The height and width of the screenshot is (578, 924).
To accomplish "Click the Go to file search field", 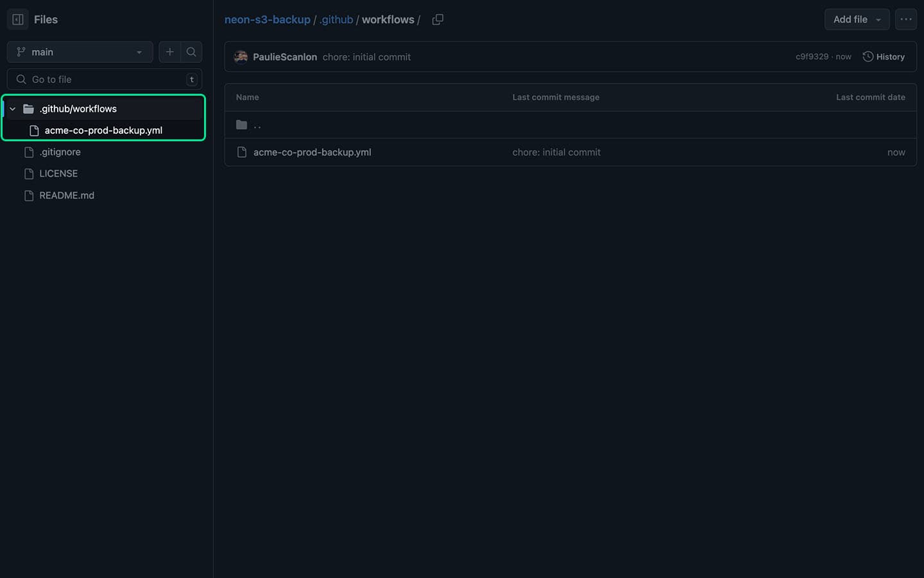I will tap(103, 79).
